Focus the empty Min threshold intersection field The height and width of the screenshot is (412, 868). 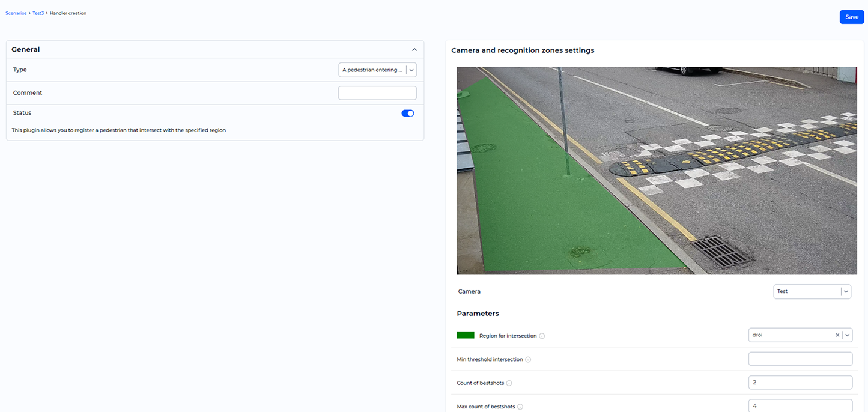coord(800,359)
